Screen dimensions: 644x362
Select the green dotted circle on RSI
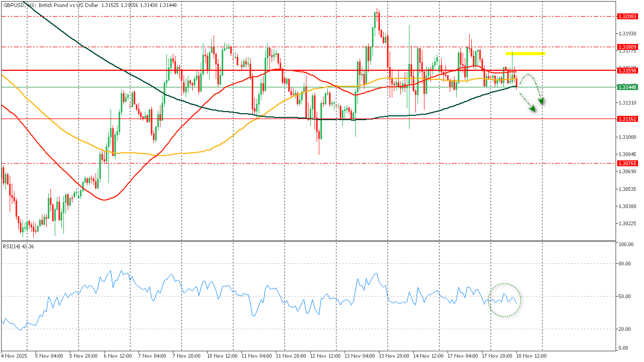pos(505,299)
